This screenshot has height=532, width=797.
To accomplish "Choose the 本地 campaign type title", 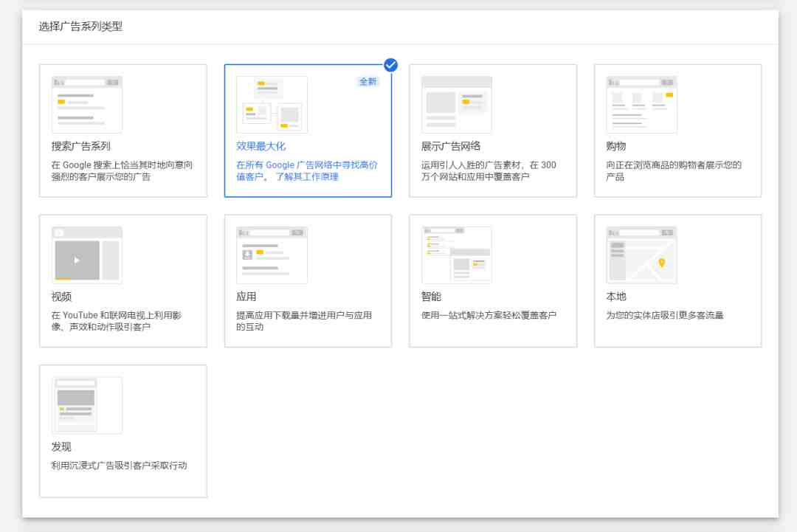I will [616, 297].
